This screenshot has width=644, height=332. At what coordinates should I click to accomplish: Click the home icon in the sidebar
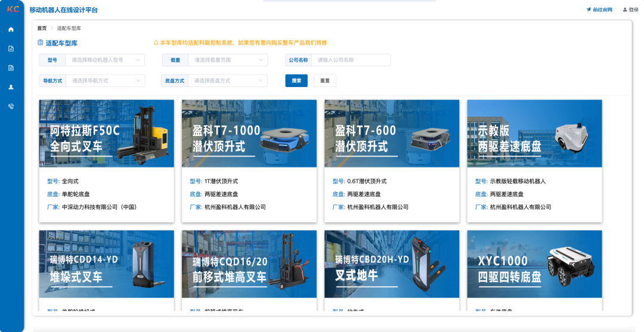click(x=11, y=29)
